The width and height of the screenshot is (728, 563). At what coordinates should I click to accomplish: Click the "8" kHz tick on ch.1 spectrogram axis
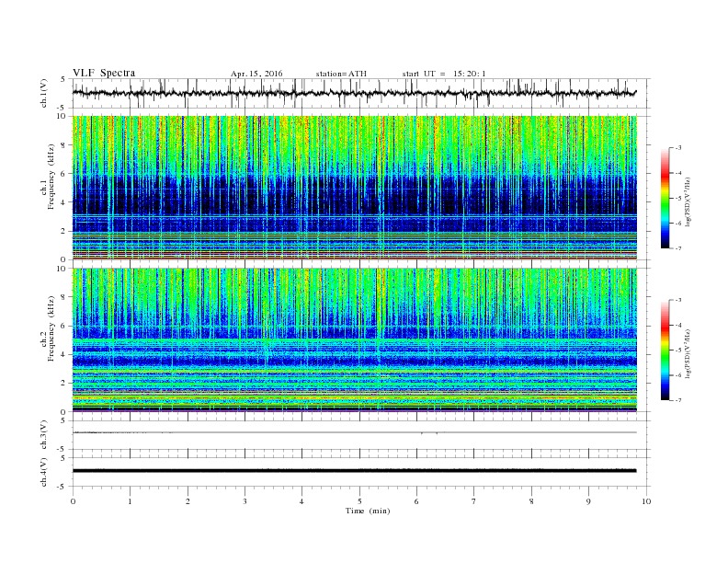(64, 145)
